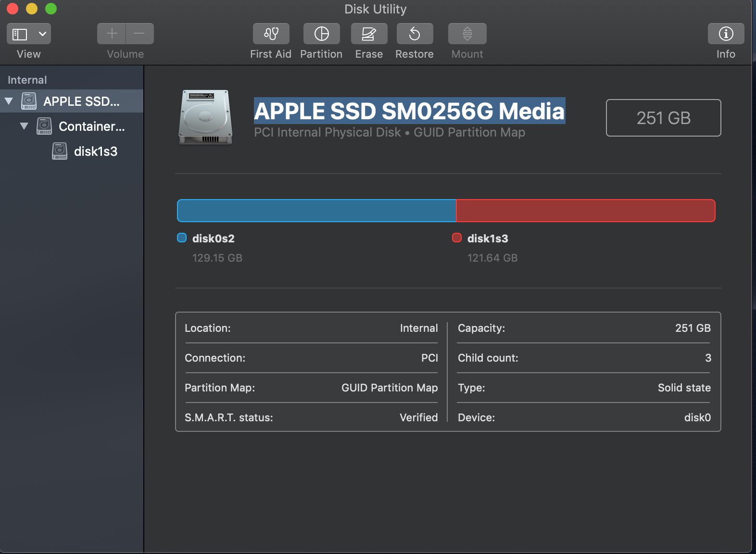This screenshot has width=756, height=554.
Task: Click the Mount toolbar icon
Action: (x=467, y=34)
